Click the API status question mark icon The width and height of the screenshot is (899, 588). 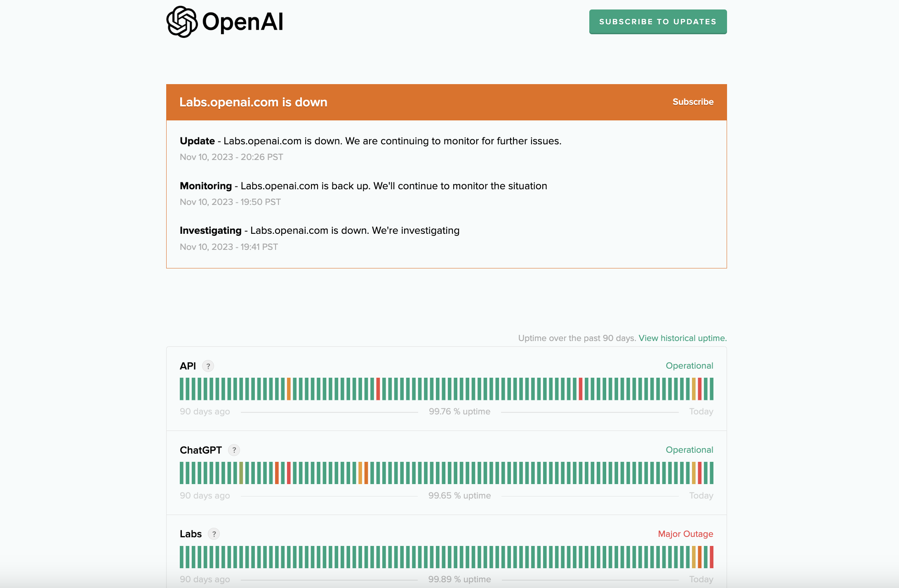[209, 365]
